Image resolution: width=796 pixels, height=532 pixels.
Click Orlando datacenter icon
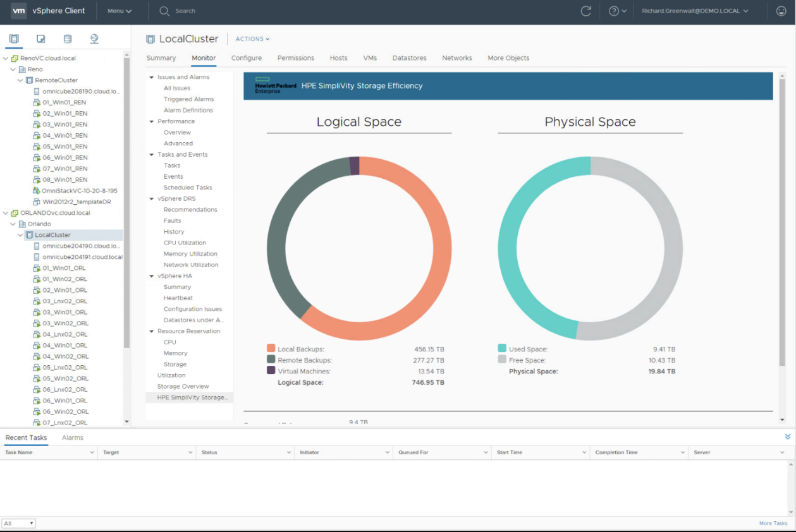tap(22, 224)
